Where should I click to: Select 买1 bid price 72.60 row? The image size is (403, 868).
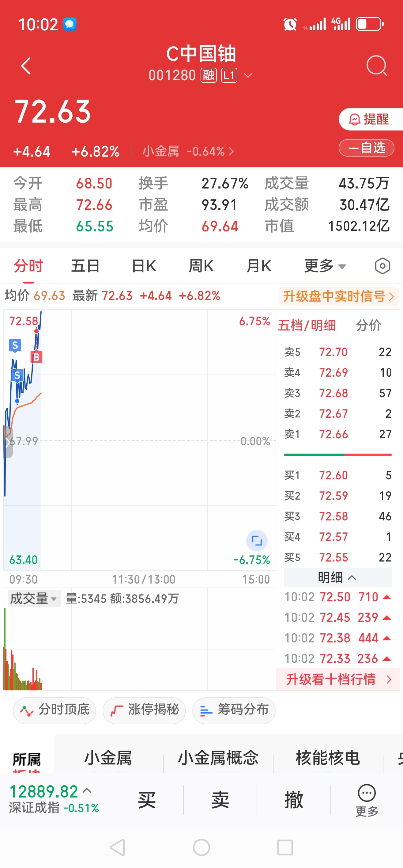pyautogui.click(x=338, y=475)
